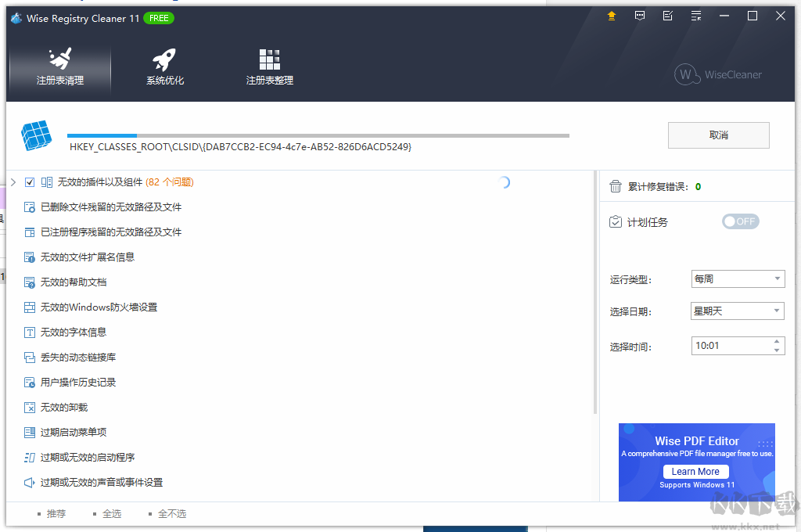Click the blue registry cube icon
Image resolution: width=801 pixels, height=532 pixels.
36,136
